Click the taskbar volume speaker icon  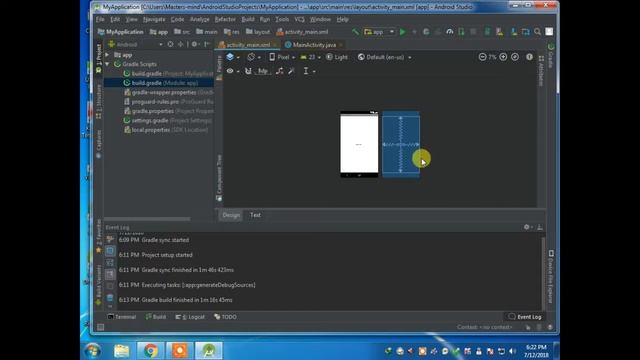[x=512, y=351]
